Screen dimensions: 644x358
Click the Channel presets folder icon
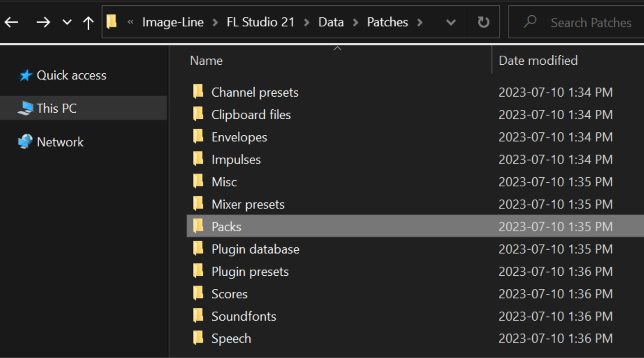[198, 91]
